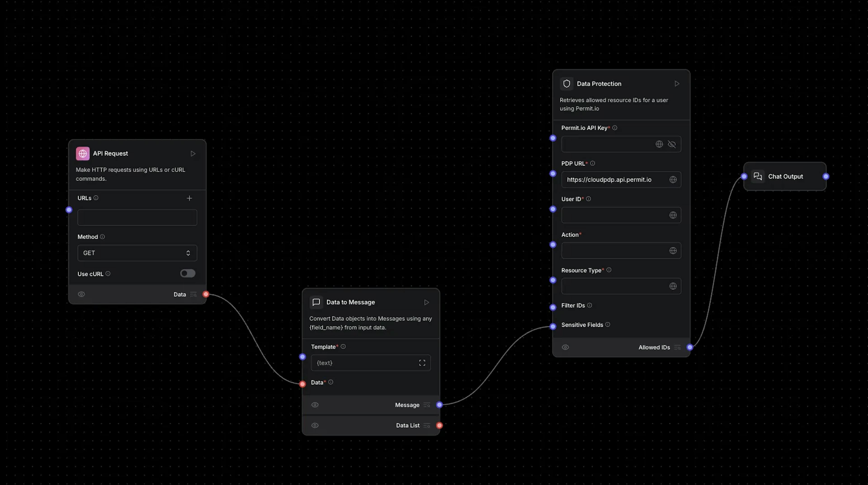Toggle API key visibility crossed-eye icon
The image size is (868, 485).
[x=672, y=144]
